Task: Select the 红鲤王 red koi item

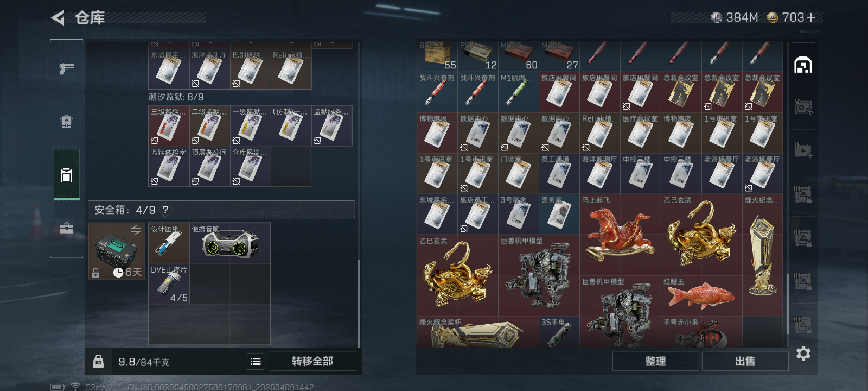Action: [x=701, y=296]
